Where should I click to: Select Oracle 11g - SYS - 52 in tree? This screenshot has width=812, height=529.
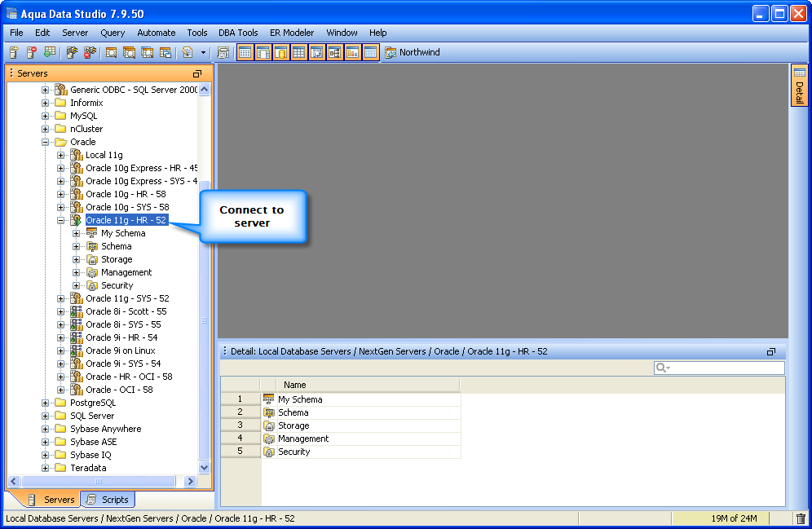pos(127,298)
